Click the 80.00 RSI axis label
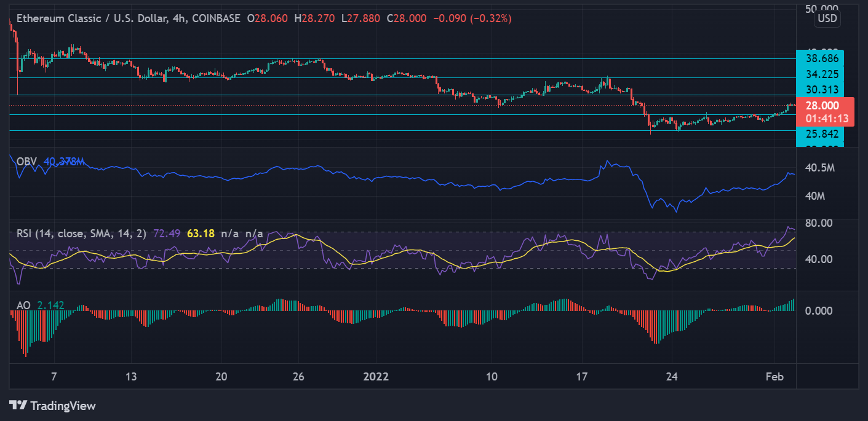This screenshot has height=421, width=868. pos(819,222)
